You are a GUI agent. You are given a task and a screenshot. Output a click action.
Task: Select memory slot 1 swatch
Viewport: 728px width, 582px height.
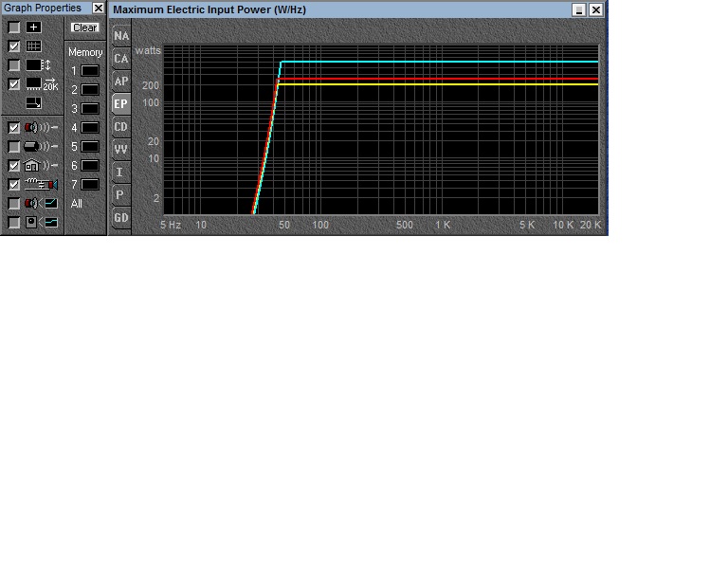coord(90,71)
